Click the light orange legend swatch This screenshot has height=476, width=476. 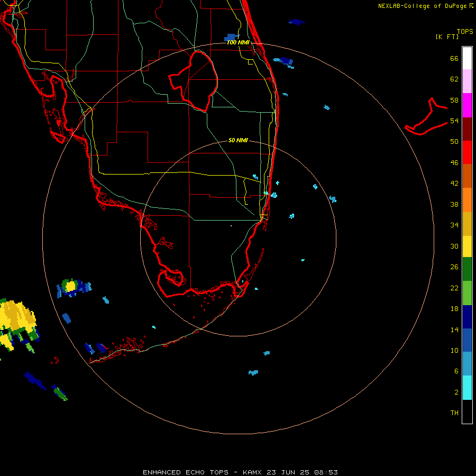coord(467,200)
